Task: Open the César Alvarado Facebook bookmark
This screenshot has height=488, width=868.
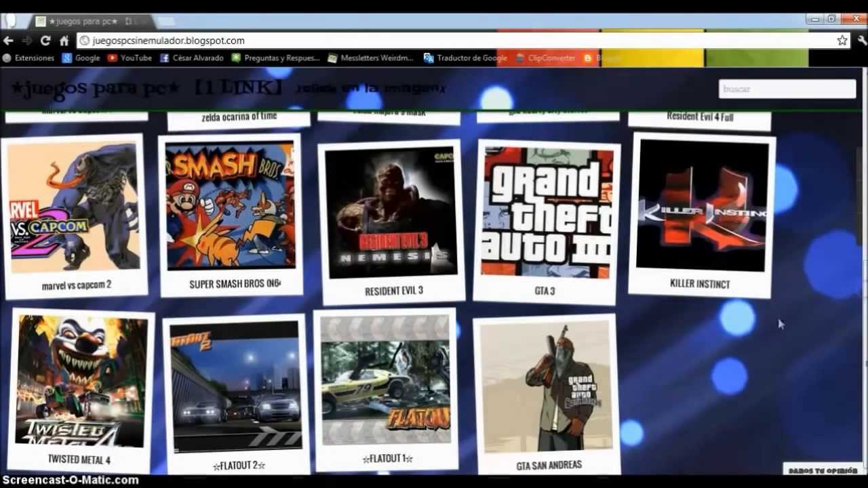Action: point(192,58)
